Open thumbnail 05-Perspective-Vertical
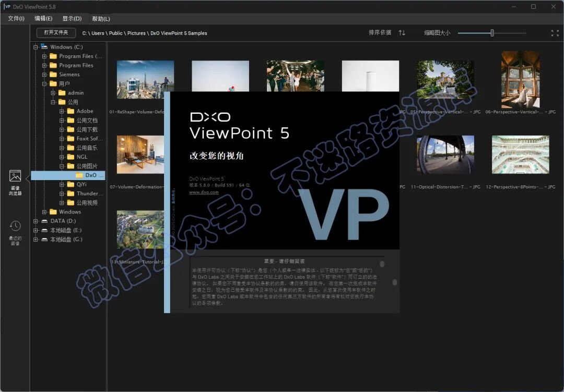 coord(445,79)
